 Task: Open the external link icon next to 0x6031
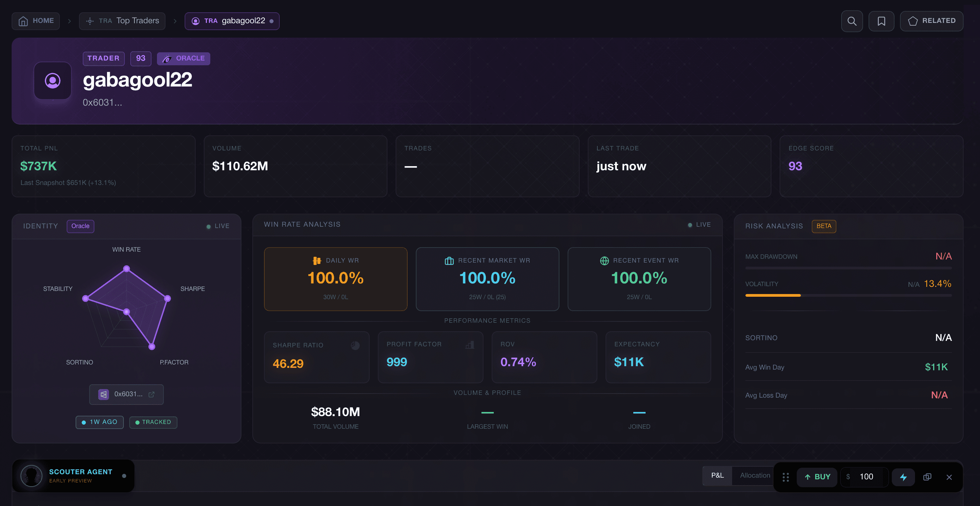[x=151, y=394]
